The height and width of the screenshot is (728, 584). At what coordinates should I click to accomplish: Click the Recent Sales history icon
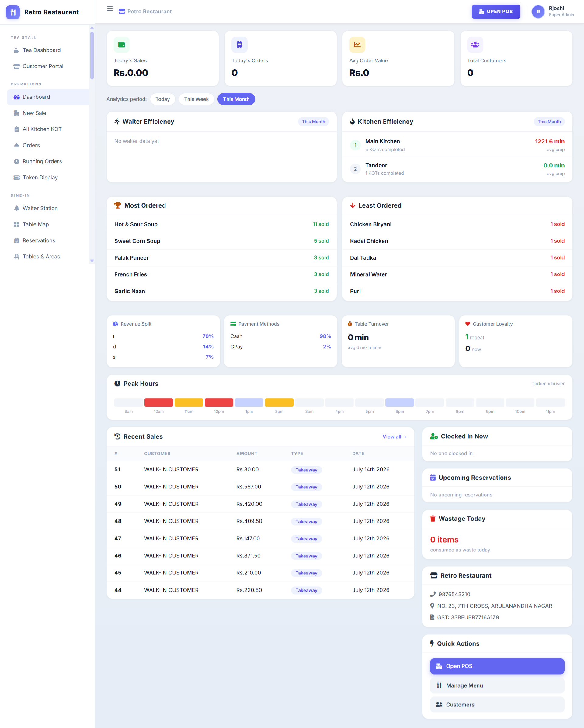(117, 436)
